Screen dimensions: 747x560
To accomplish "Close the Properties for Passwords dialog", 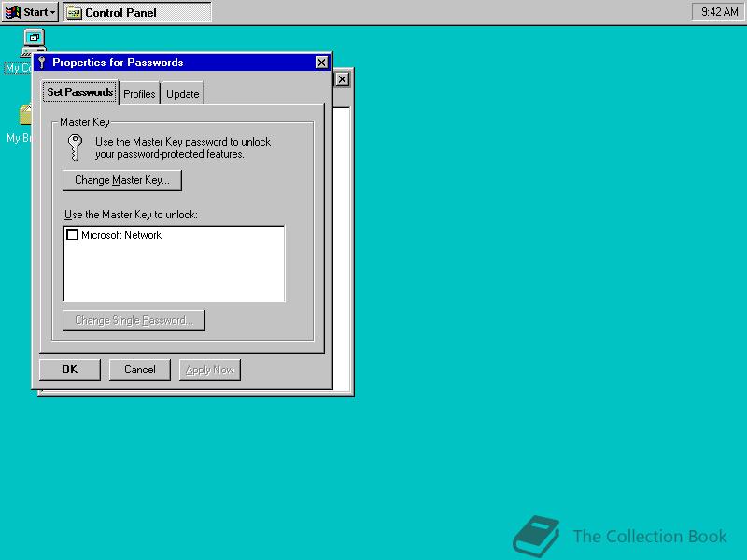I will (x=321, y=62).
